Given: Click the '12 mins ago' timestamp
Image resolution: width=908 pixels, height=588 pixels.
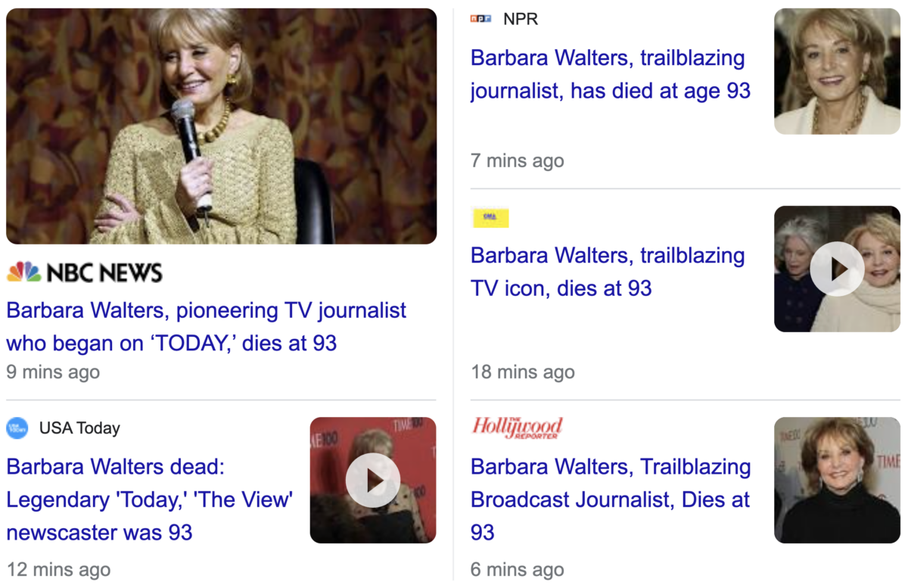Looking at the screenshot, I should 58,569.
